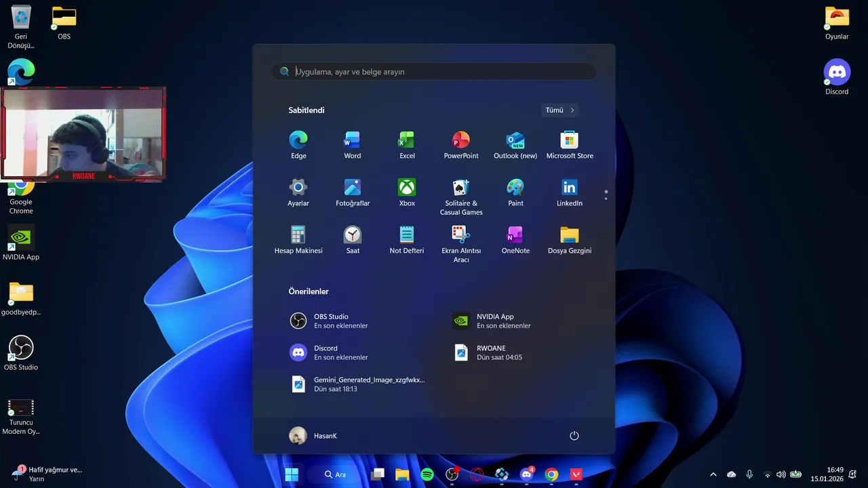Open Task View in taskbar

click(378, 474)
